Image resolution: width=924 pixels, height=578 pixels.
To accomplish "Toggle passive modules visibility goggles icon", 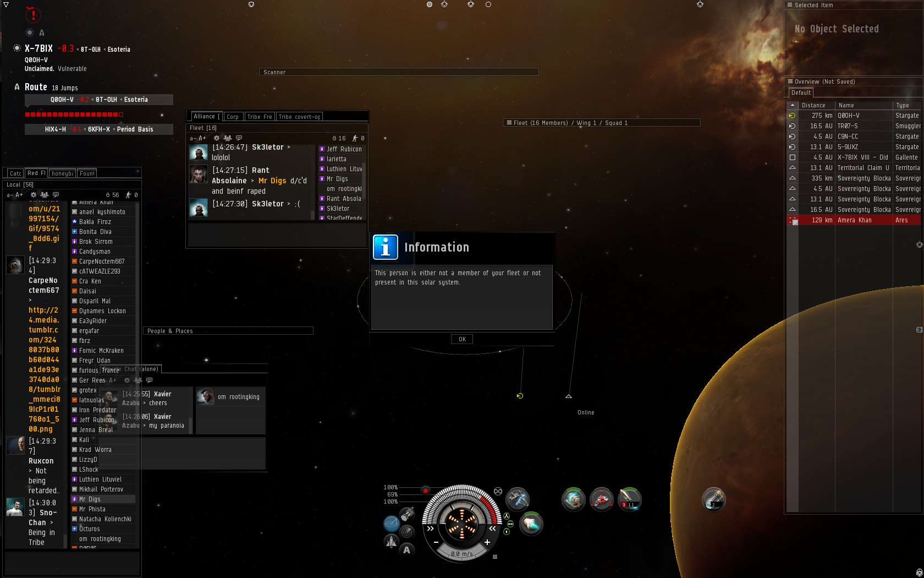I will (x=498, y=491).
